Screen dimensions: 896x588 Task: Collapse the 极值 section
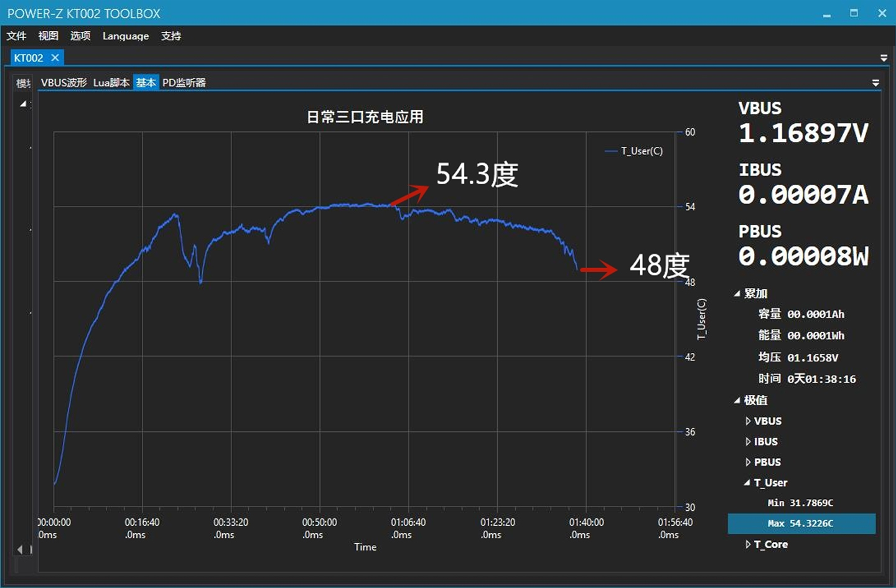pyautogui.click(x=737, y=401)
